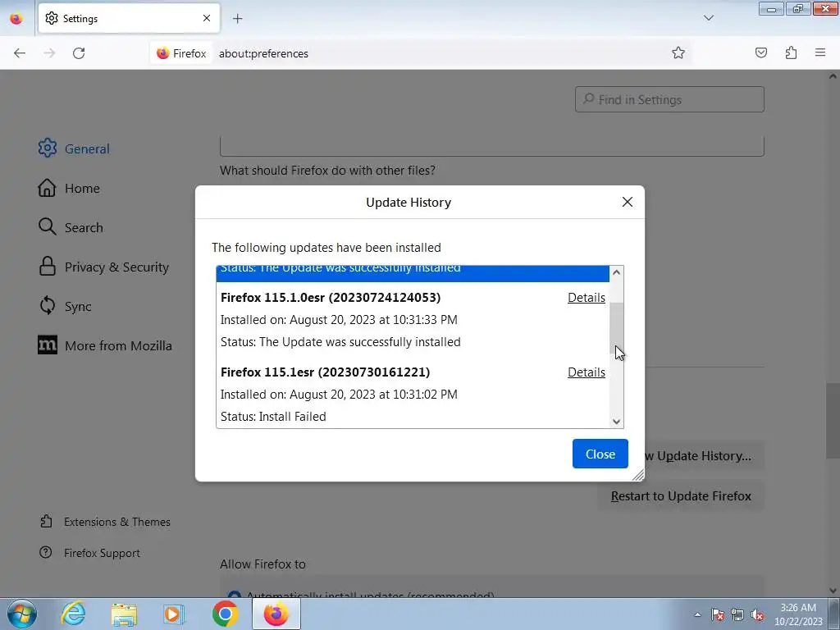The width and height of the screenshot is (840, 630).
Task: Click Restart to Update Firefox button
Action: point(681,496)
